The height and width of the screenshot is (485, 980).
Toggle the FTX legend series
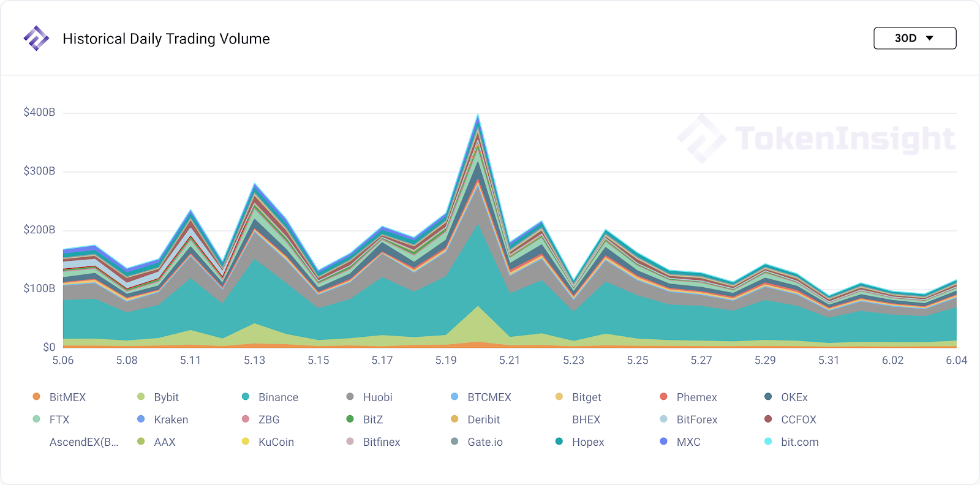[51, 419]
